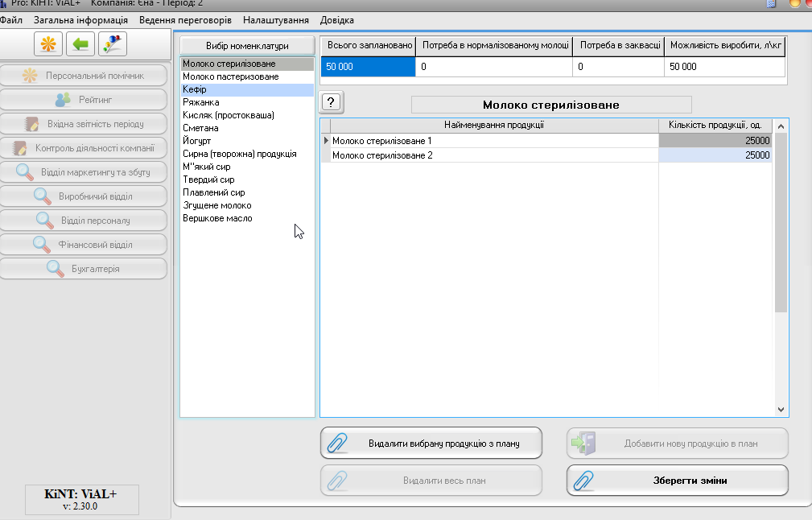Click Зберегти зміни button
This screenshot has width=812, height=520.
pos(678,481)
